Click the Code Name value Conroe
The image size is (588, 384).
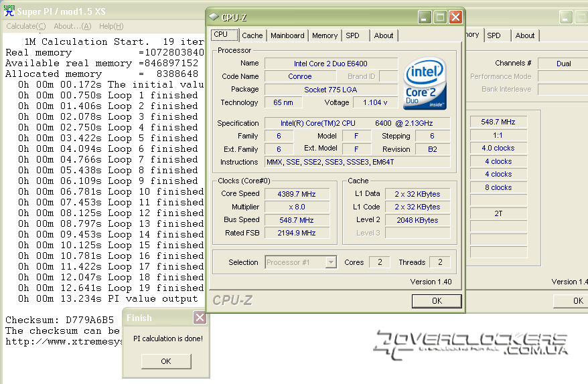[x=299, y=76]
